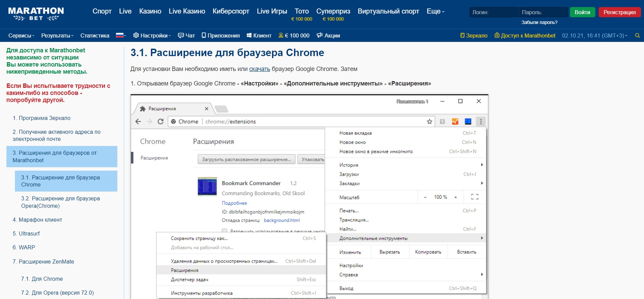The image size is (644, 299).
Task: Expand the Сервисы dropdown
Action: click(x=21, y=35)
